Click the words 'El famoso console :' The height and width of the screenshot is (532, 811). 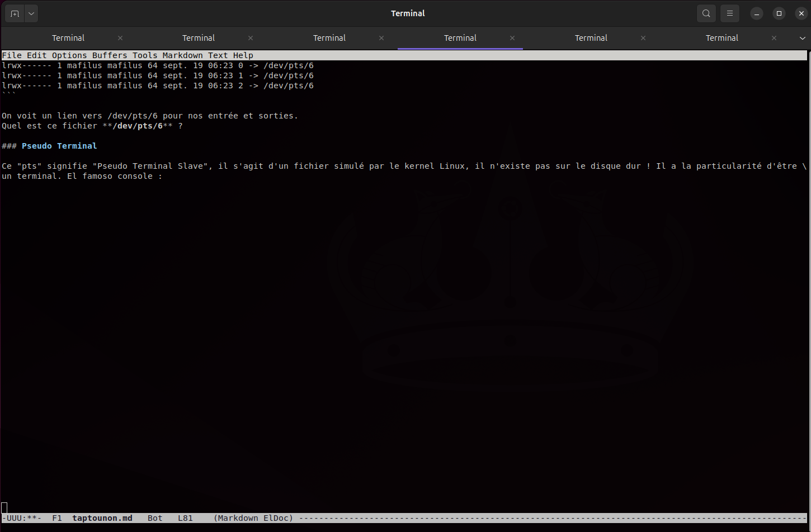[x=115, y=176]
